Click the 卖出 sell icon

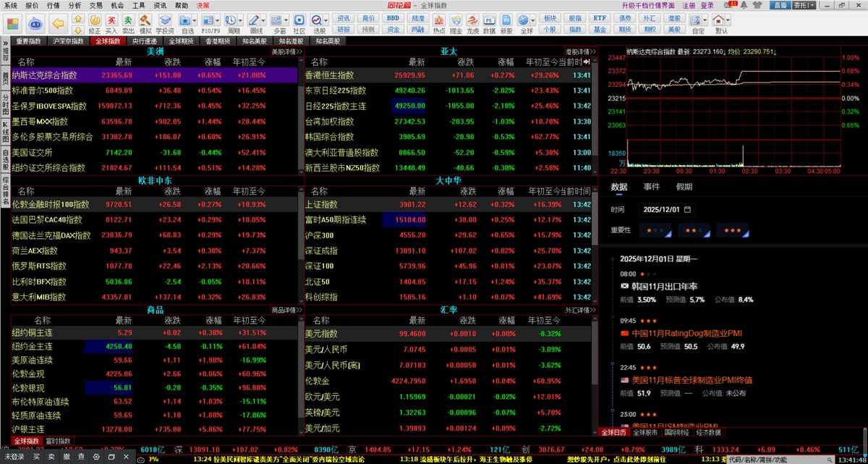click(127, 20)
